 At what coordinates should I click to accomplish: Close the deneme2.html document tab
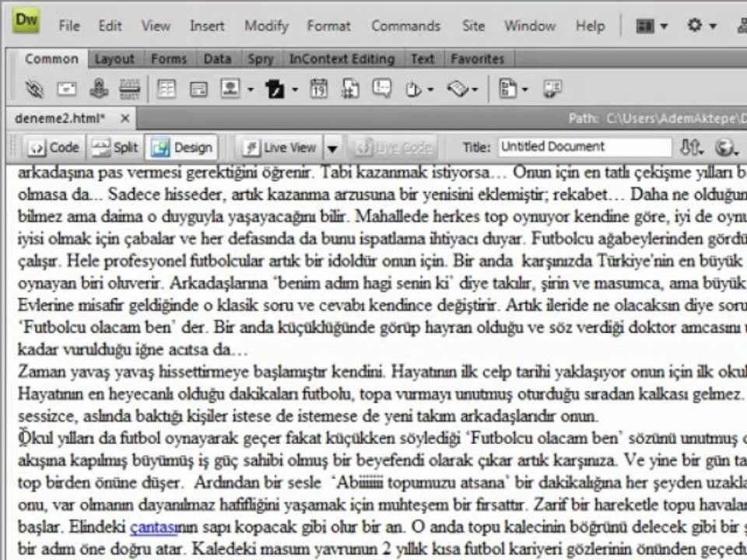(x=124, y=118)
